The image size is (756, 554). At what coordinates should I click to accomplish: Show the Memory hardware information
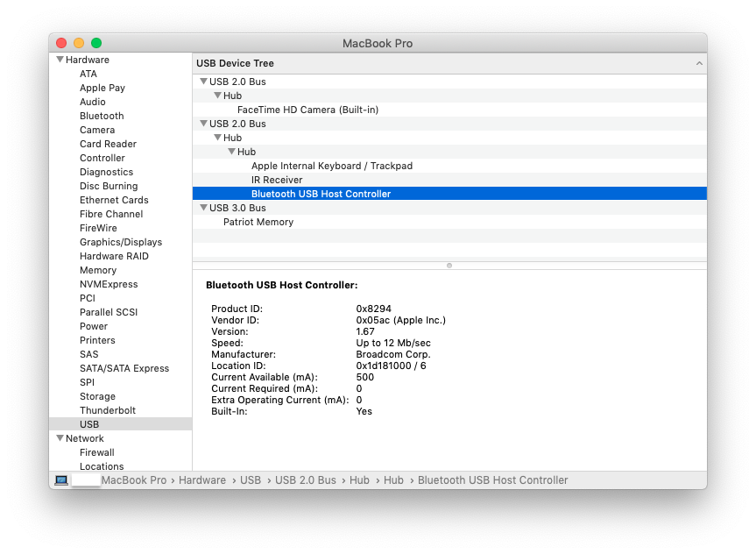point(98,270)
